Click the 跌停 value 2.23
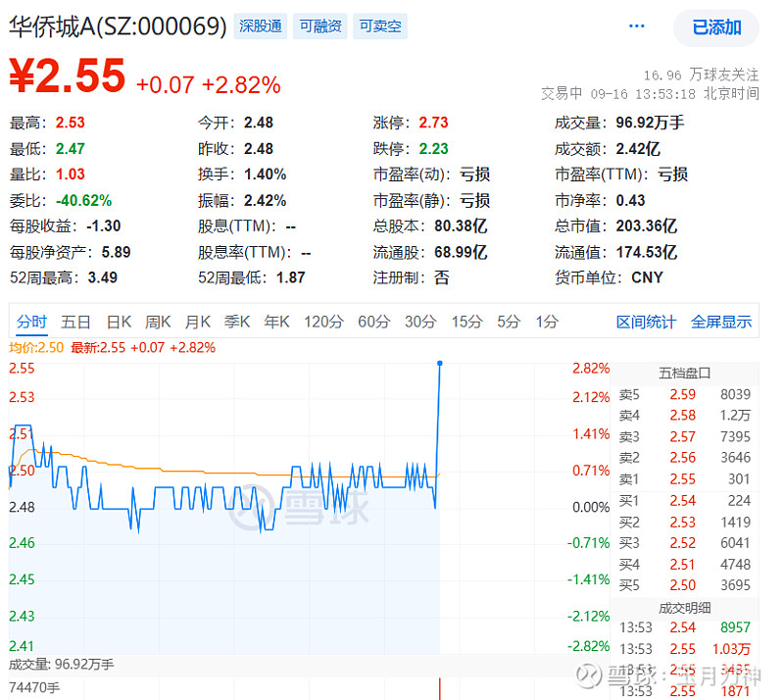The height and width of the screenshot is (700, 784). (433, 149)
